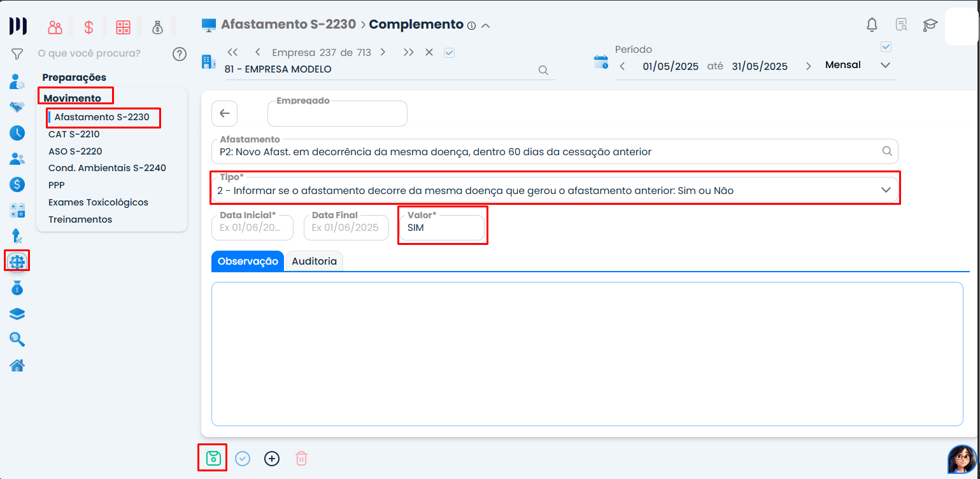Select the magnifying glass sidebar icon
Screen dimensions: 980x479
click(17, 339)
